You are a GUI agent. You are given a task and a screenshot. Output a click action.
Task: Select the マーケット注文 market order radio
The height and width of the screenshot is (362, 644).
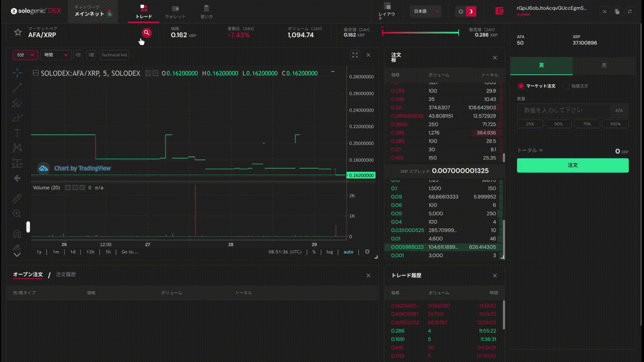click(x=521, y=86)
